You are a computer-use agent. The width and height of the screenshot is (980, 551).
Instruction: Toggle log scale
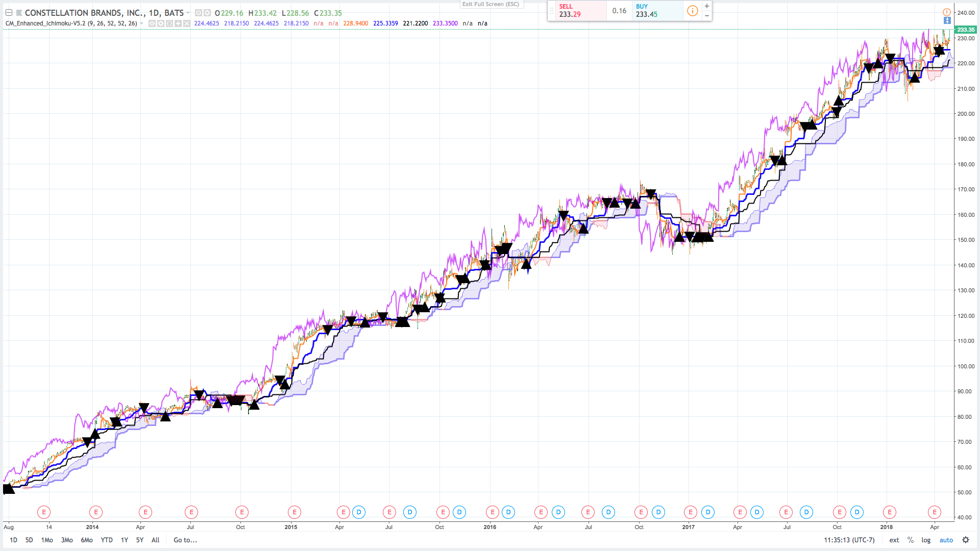pyautogui.click(x=926, y=540)
